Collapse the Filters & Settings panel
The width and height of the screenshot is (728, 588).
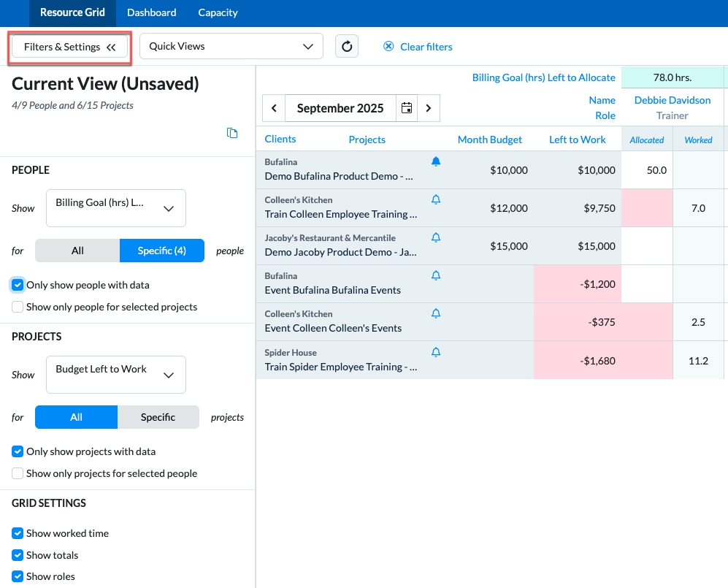click(69, 47)
